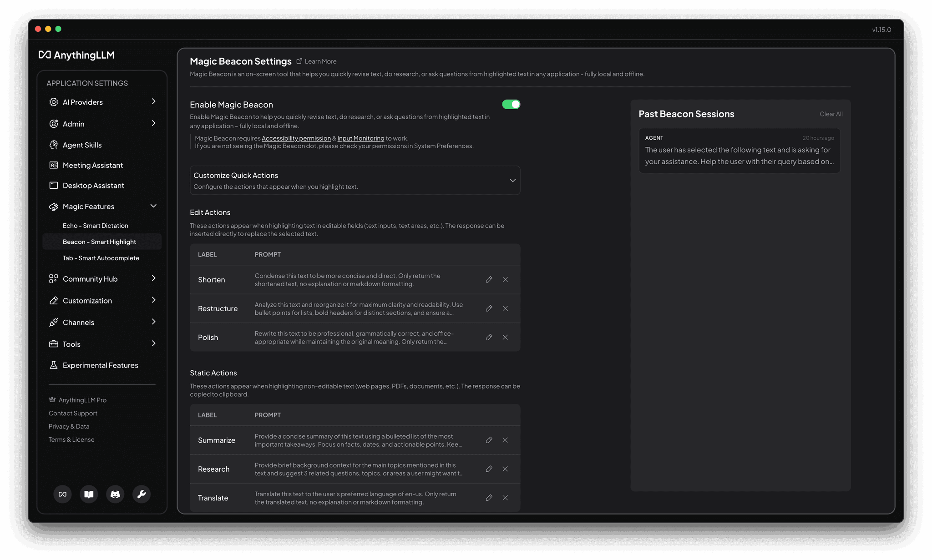Open the Discord footer icon
932x560 pixels.
pos(115,494)
